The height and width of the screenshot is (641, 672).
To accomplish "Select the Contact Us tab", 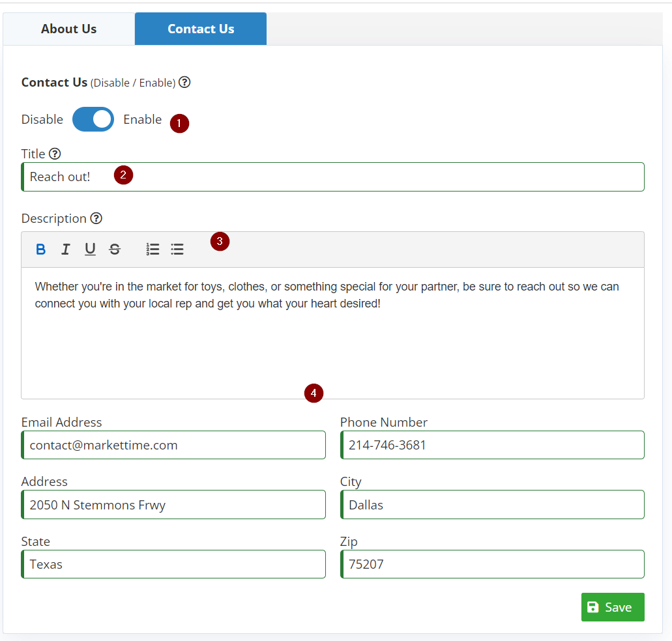I will pyautogui.click(x=201, y=29).
